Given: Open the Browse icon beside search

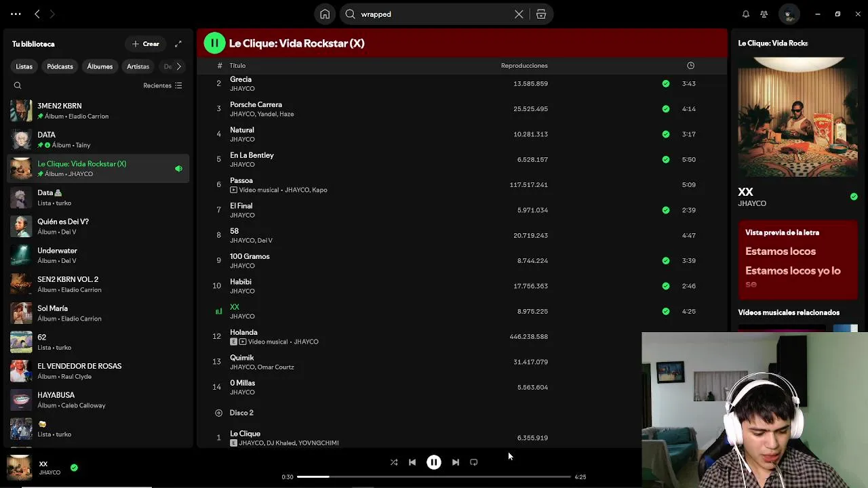Looking at the screenshot, I should (541, 14).
